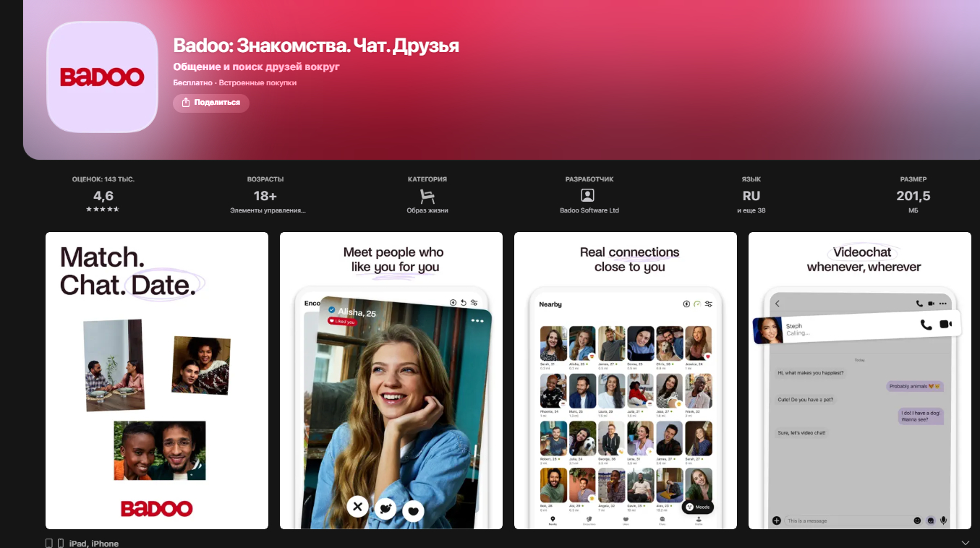The image size is (980, 548).
Task: Open the "Badoo Software Ltd" developer link
Action: click(x=589, y=210)
